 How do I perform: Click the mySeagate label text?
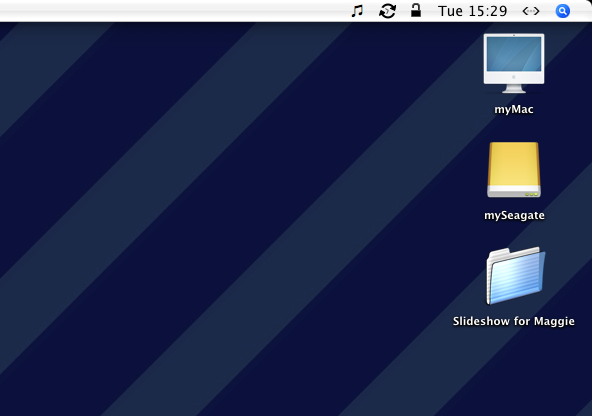click(514, 216)
